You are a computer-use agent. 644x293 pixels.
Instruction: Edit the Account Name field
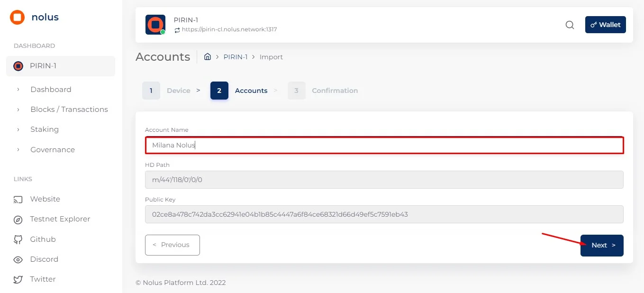tap(384, 145)
